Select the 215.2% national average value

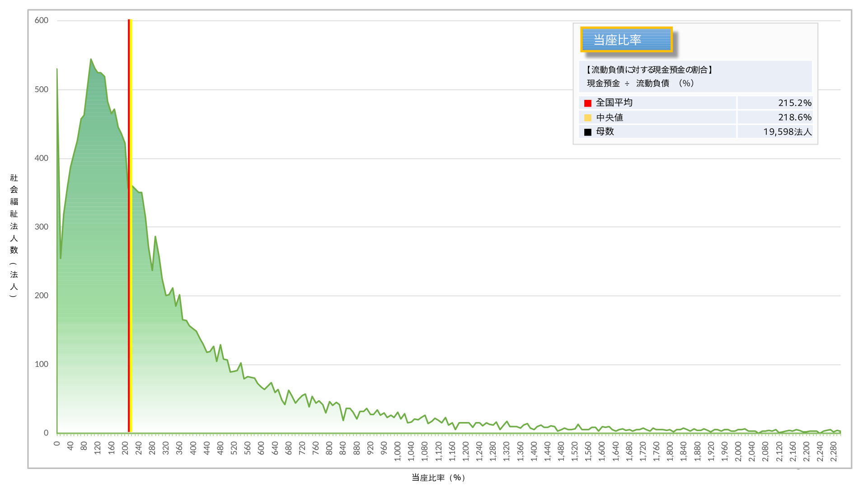(x=794, y=103)
